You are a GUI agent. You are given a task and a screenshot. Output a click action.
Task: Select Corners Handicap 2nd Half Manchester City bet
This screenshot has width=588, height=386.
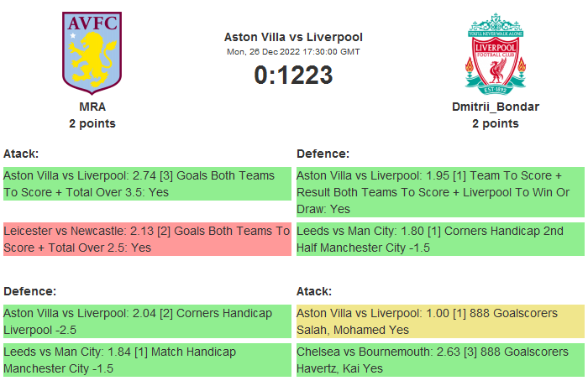(x=439, y=239)
